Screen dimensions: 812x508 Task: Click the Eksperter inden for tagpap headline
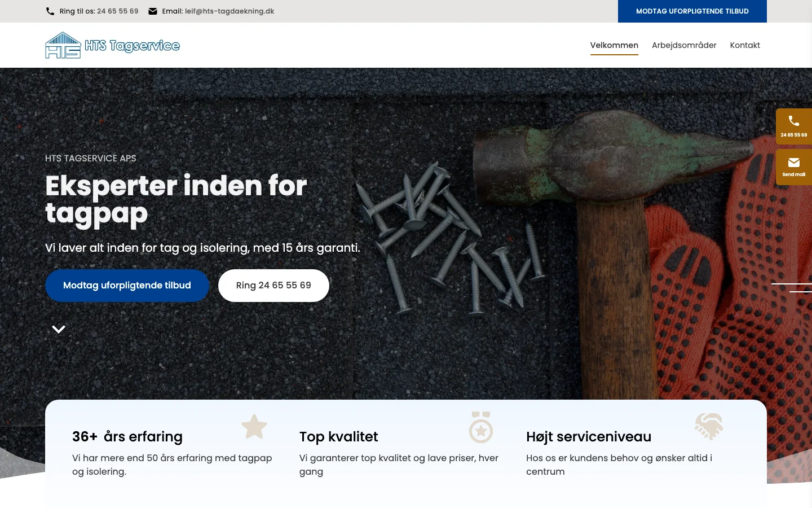coord(176,199)
